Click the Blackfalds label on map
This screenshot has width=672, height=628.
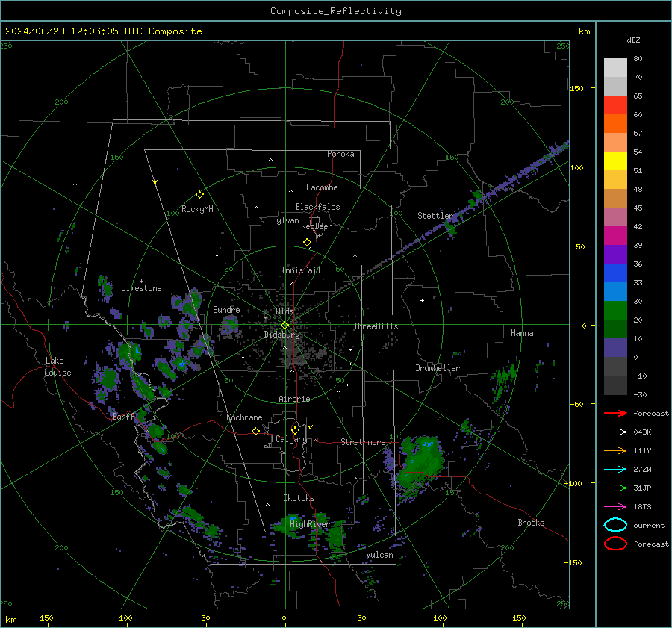coord(317,207)
